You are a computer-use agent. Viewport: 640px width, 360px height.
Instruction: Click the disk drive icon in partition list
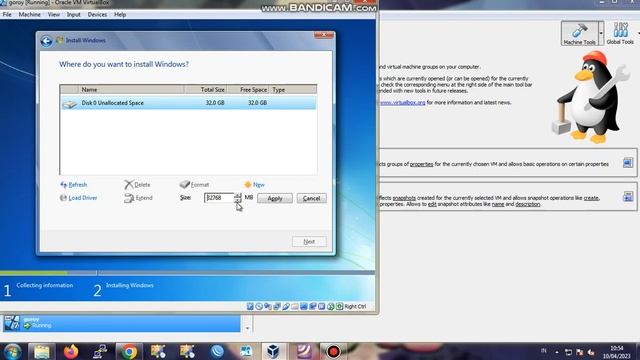(69, 104)
